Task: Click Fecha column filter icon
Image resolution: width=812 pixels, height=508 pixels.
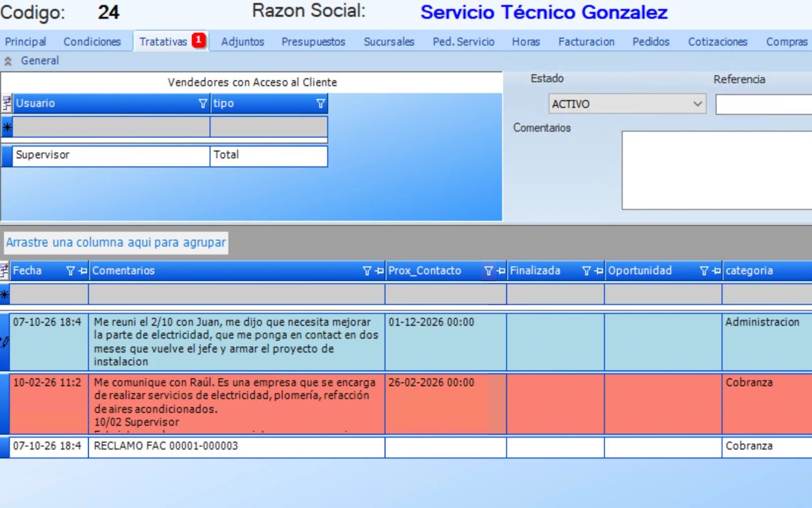Action: pyautogui.click(x=71, y=271)
